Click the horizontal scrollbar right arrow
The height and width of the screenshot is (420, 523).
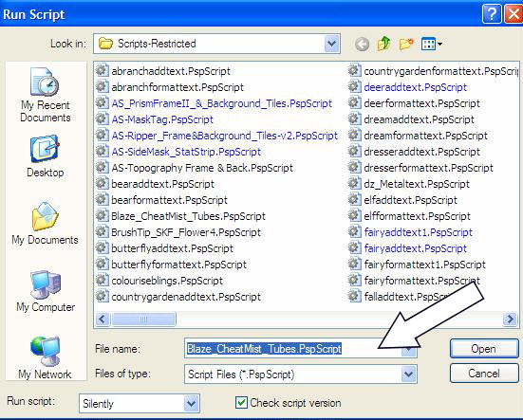tap(510, 320)
